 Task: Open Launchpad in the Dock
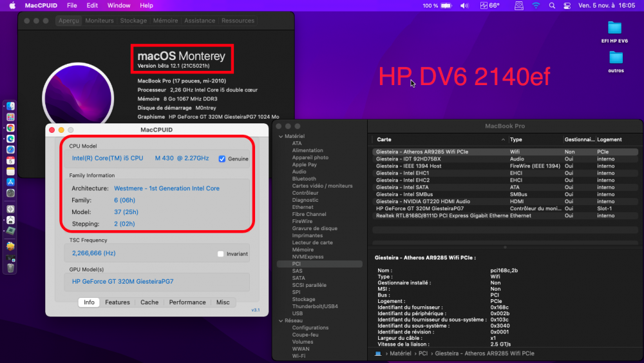[11, 117]
